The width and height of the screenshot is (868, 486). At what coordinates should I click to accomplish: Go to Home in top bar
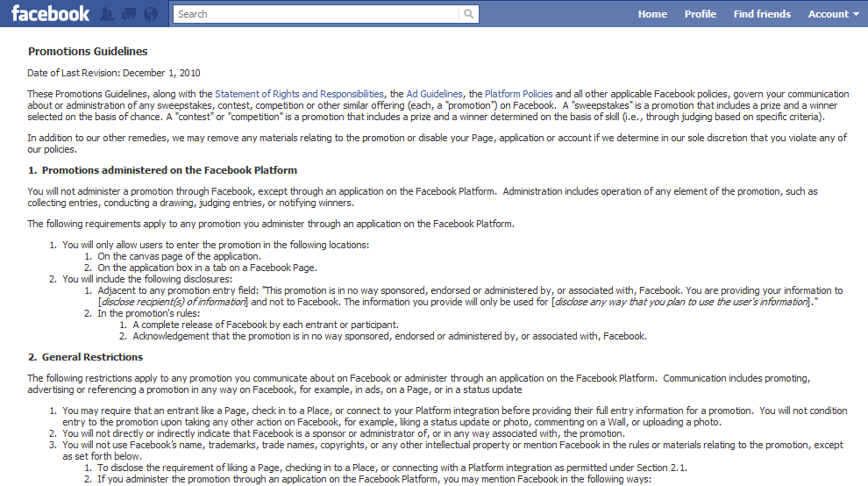tap(652, 14)
